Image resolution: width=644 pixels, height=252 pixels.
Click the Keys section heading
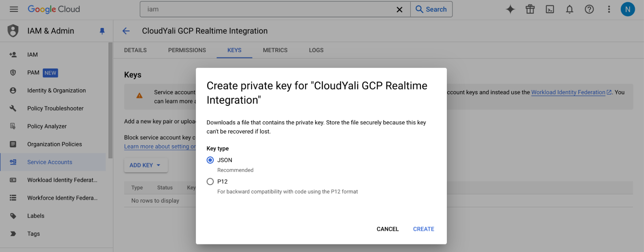coord(133,75)
